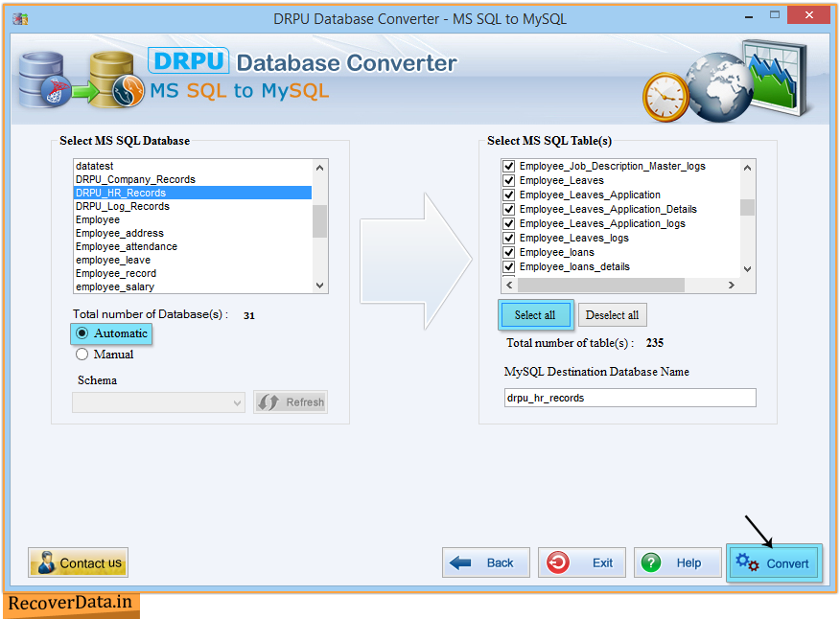This screenshot has height=619, width=840.
Task: Click the Select all button
Action: (536, 315)
